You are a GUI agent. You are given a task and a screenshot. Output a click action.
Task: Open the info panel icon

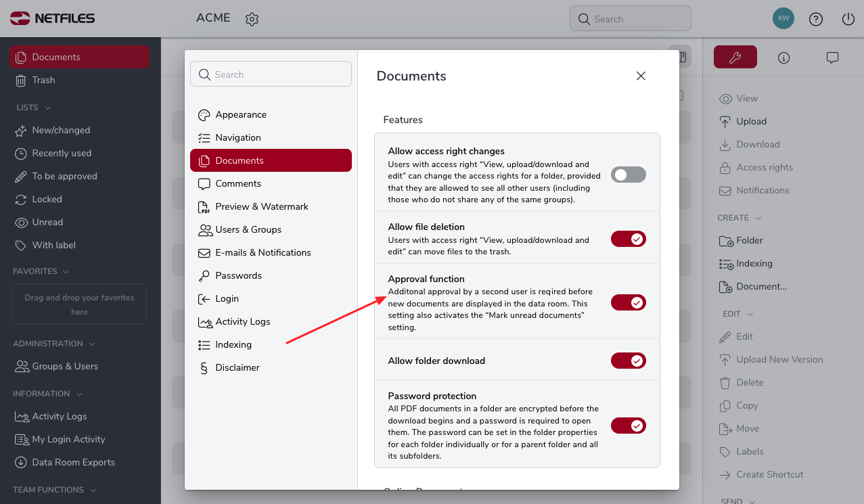(x=784, y=58)
